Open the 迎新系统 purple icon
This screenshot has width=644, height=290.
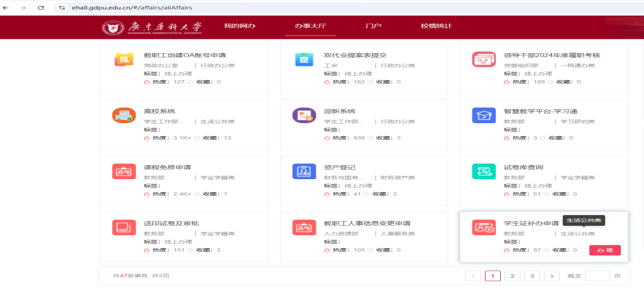pyautogui.click(x=304, y=116)
